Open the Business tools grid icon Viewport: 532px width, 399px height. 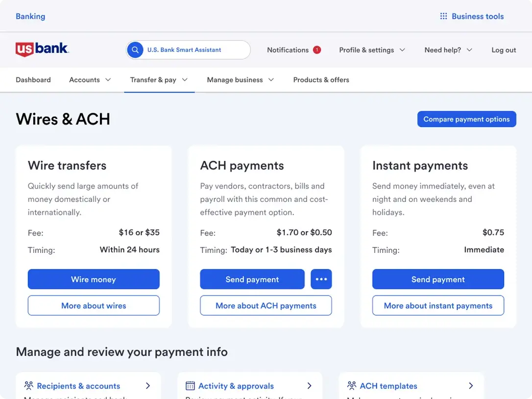(x=443, y=16)
